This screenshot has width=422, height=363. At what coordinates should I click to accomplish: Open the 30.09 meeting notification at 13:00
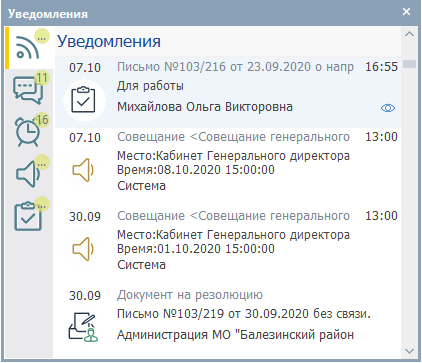coord(233,216)
